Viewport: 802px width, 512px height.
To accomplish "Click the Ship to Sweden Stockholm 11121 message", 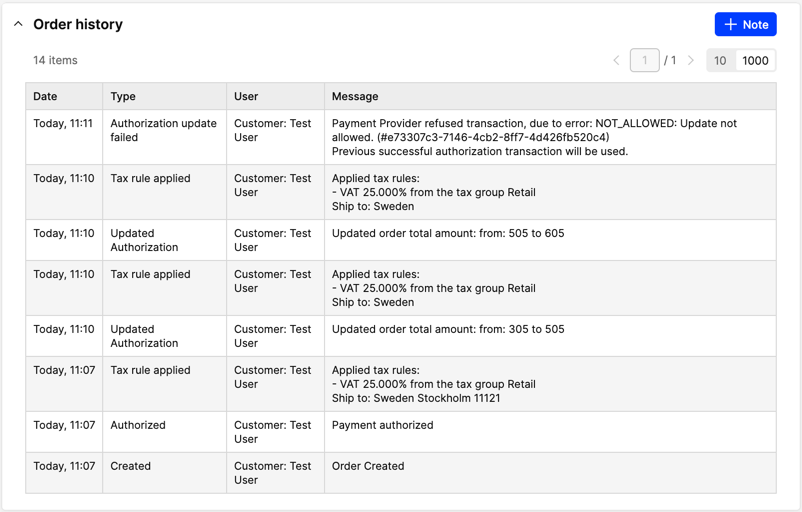I will click(x=416, y=398).
